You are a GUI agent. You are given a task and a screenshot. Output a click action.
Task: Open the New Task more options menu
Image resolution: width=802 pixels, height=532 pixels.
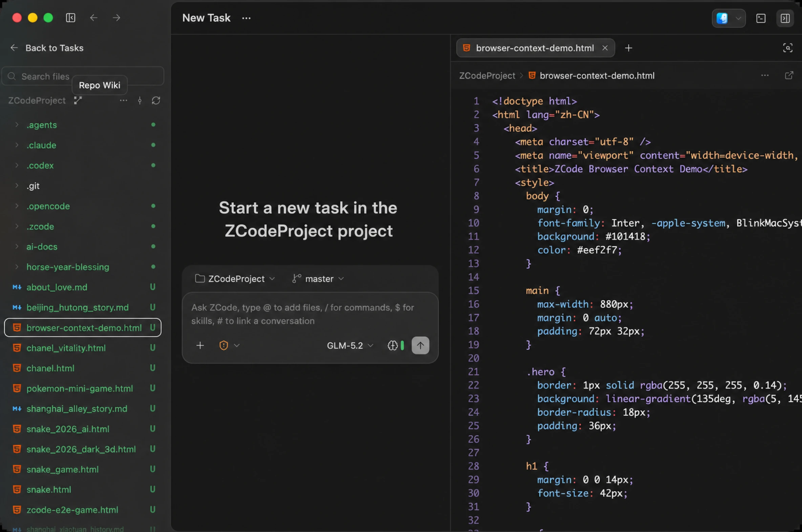(246, 18)
